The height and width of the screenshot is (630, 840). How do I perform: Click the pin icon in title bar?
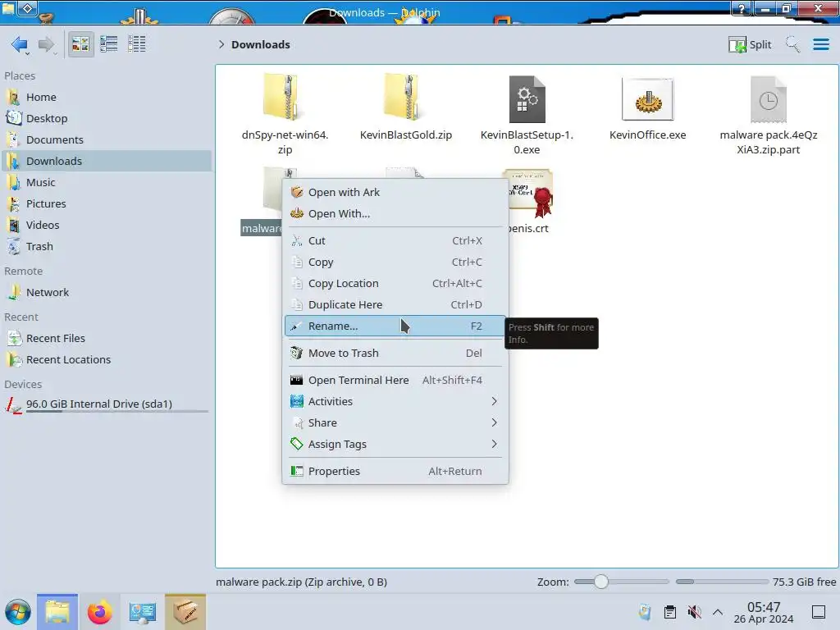point(28,8)
